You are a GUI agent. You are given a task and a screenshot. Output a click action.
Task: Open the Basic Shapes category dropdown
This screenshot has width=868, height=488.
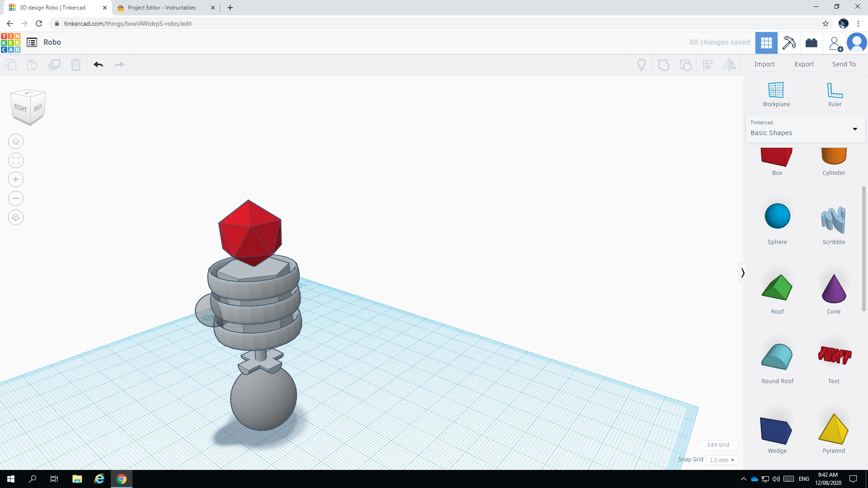click(805, 129)
